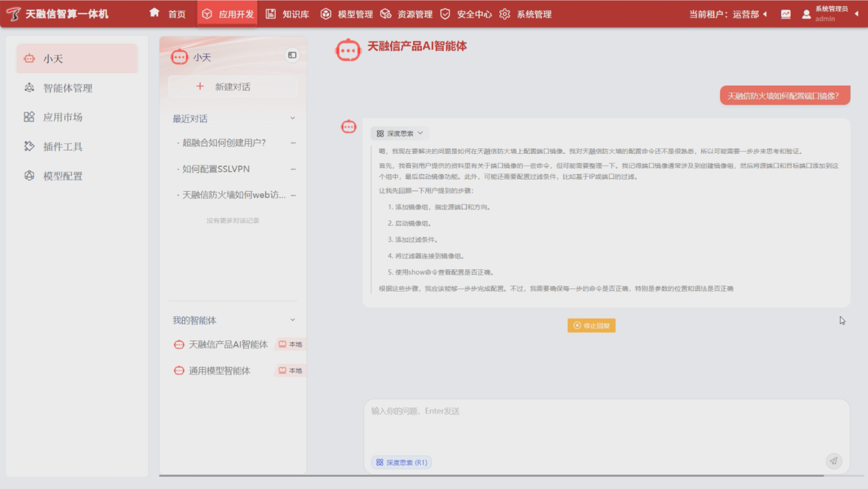Click the send message paper-plane icon
868x489 pixels.
point(833,461)
